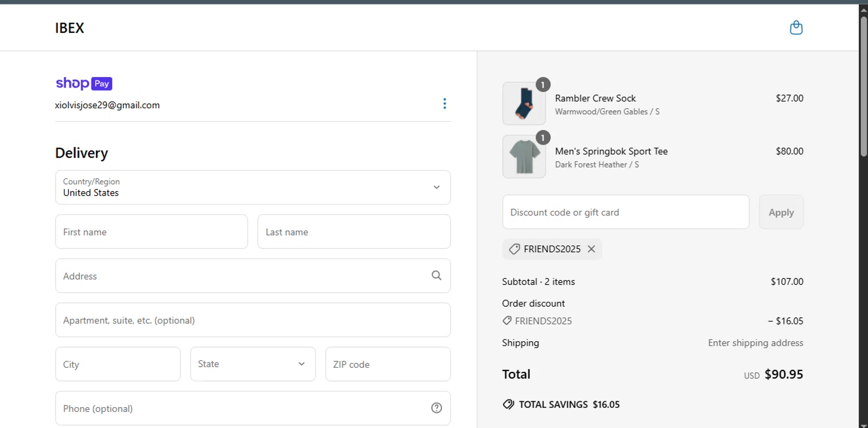The image size is (868, 428).
Task: Click the quantity badge on the sock thumbnail
Action: point(543,85)
